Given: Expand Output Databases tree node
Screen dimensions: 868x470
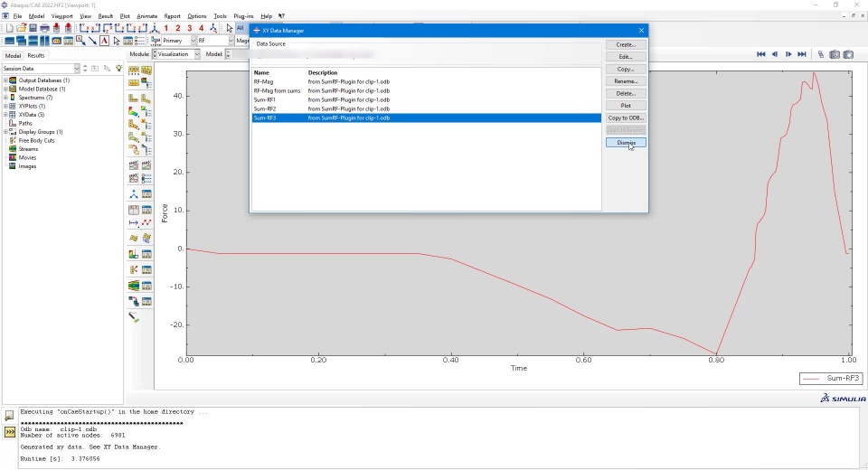Looking at the screenshot, I should click(x=5, y=80).
